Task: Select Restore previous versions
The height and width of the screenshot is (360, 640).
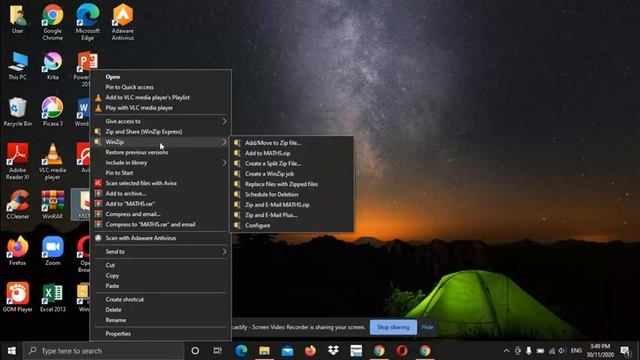Action: (x=161, y=152)
